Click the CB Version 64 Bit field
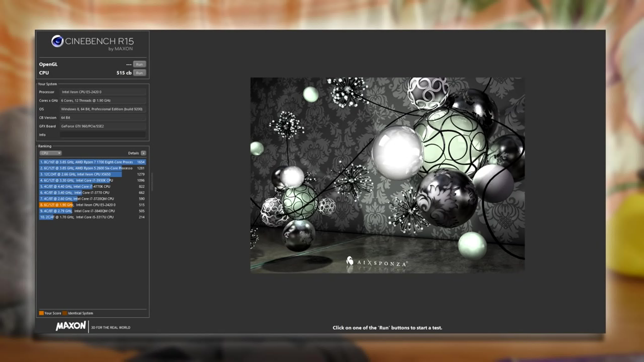The image size is (644, 362). [x=103, y=118]
